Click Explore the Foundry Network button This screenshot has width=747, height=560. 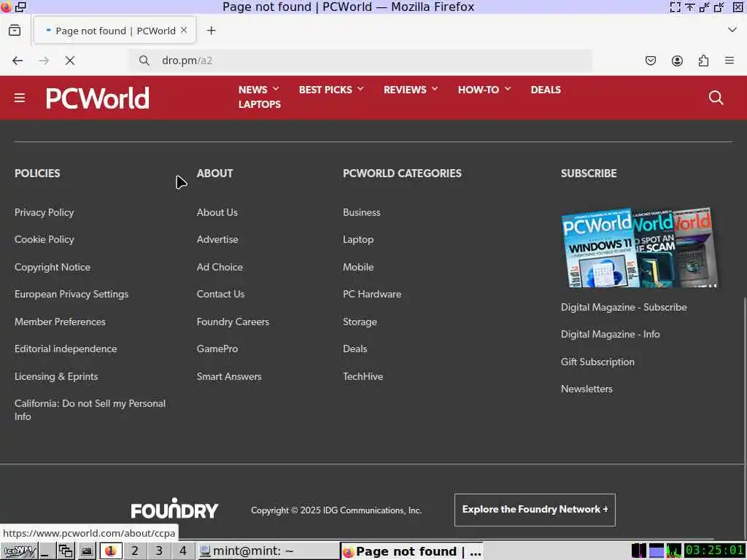[535, 510]
